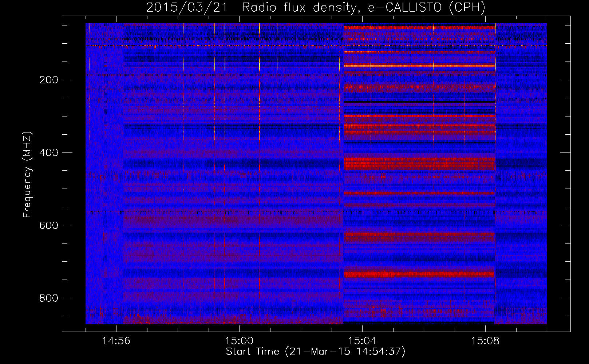
Task: Click the 15:00 time tick label
Action: click(x=239, y=341)
